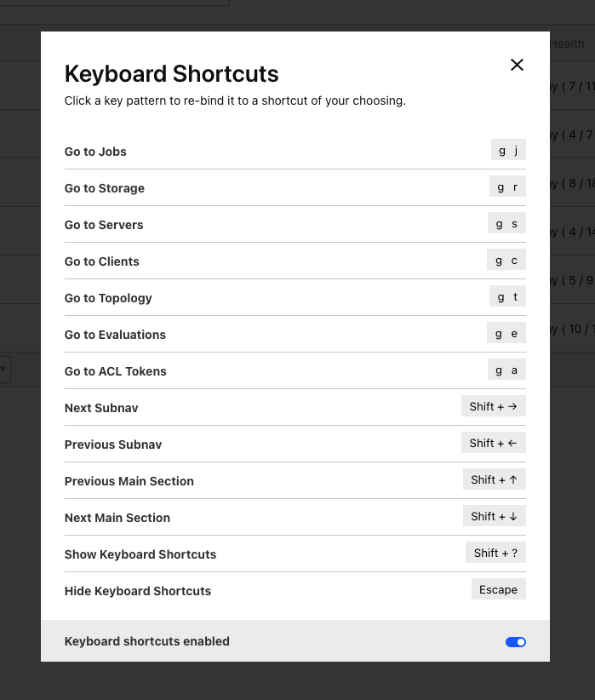The width and height of the screenshot is (595, 700).
Task: Rebind the Escape key for Hide Keyboard Shortcuts
Action: pos(498,590)
